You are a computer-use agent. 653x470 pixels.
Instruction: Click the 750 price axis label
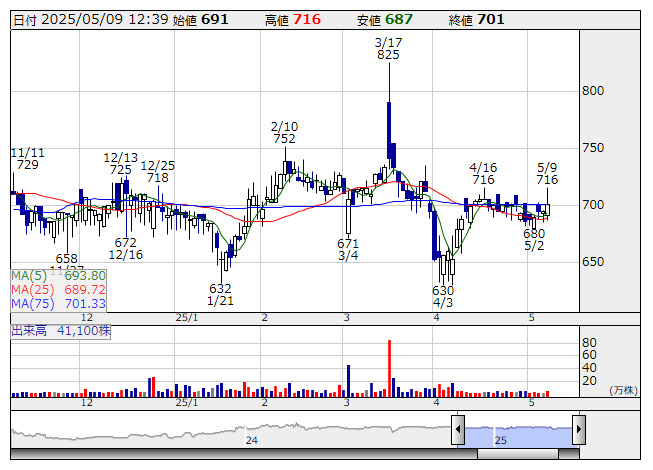point(593,148)
